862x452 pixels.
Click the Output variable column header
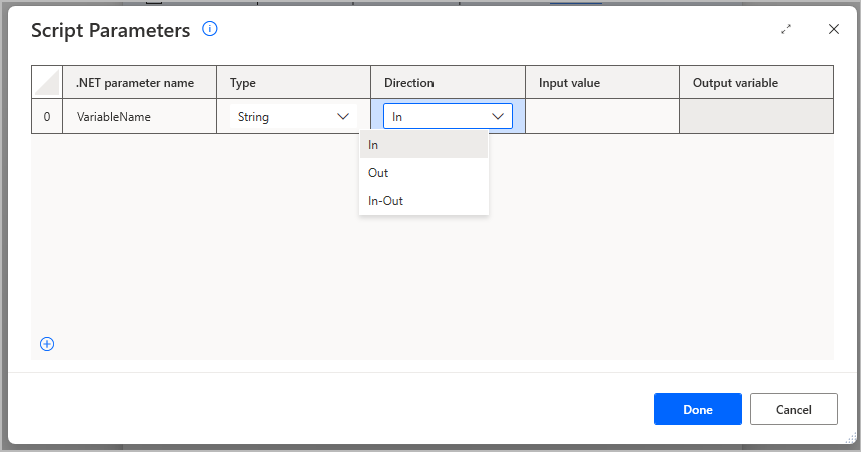tap(756, 82)
